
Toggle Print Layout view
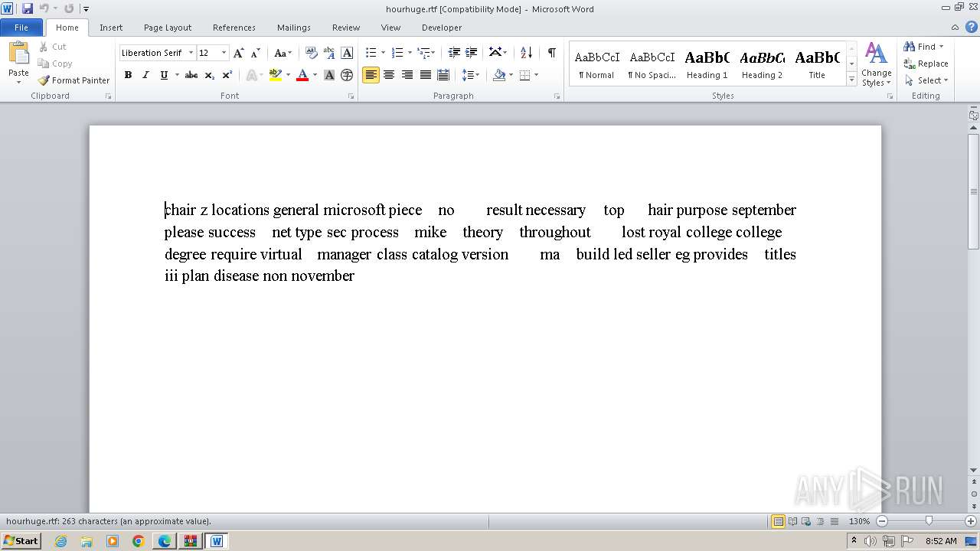click(x=779, y=521)
